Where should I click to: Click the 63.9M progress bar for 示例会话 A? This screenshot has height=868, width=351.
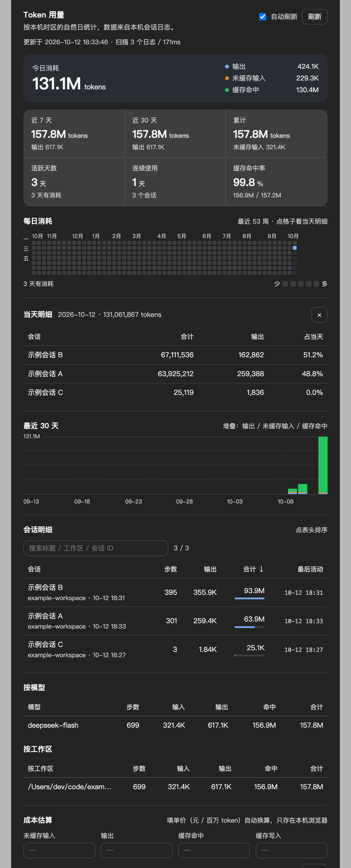(250, 627)
